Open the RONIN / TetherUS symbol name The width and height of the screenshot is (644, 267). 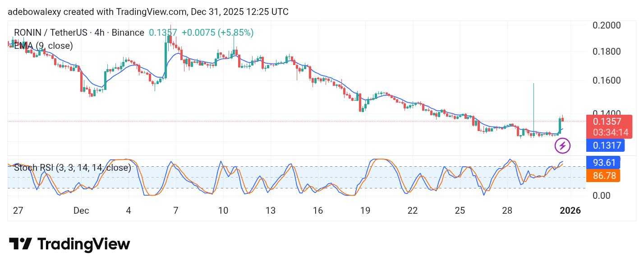(x=51, y=33)
